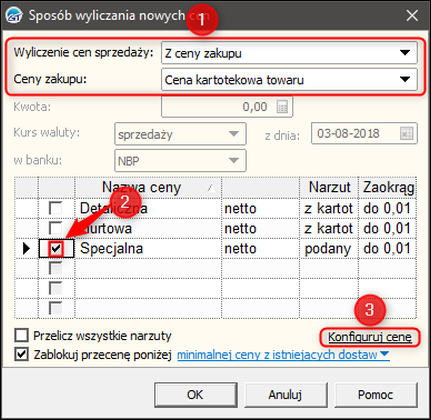This screenshot has height=420, width=431.
Task: Click the calculator icon in Kwota field
Action: coord(282,107)
